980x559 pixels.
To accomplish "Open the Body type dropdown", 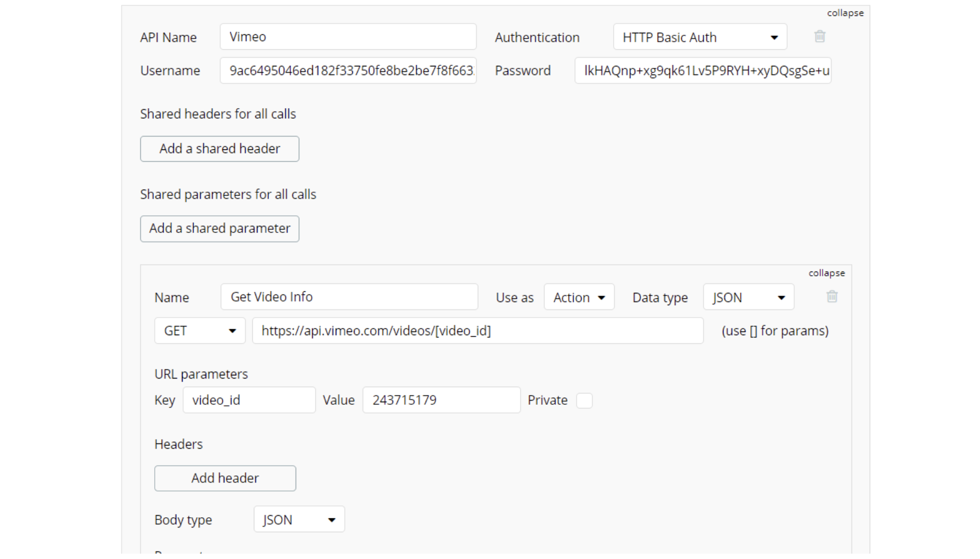I will pyautogui.click(x=299, y=519).
